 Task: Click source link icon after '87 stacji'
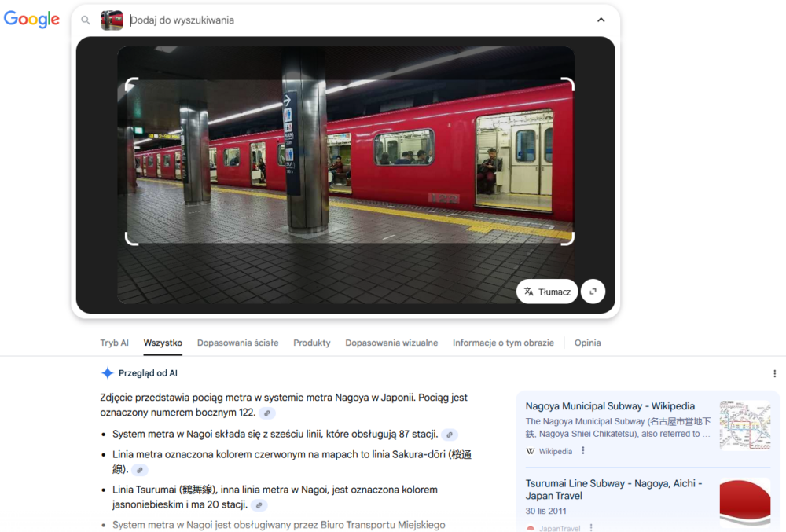coord(449,435)
